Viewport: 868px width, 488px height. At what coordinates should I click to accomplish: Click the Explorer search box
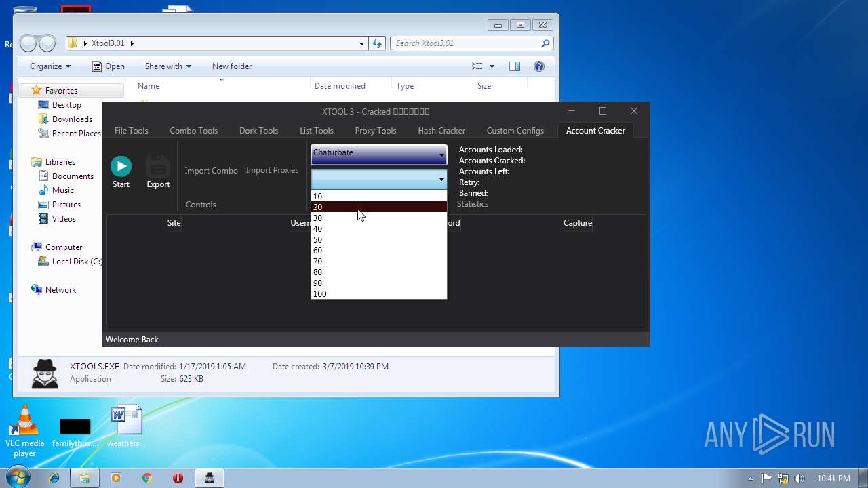pos(472,43)
